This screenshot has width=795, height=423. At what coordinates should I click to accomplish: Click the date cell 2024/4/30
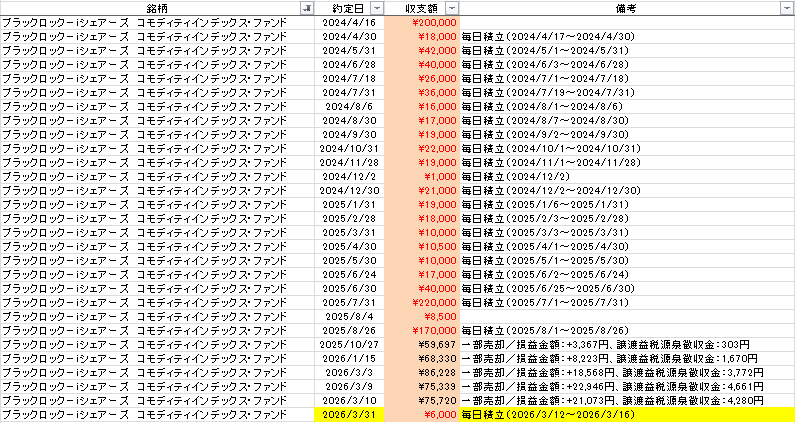pyautogui.click(x=349, y=37)
